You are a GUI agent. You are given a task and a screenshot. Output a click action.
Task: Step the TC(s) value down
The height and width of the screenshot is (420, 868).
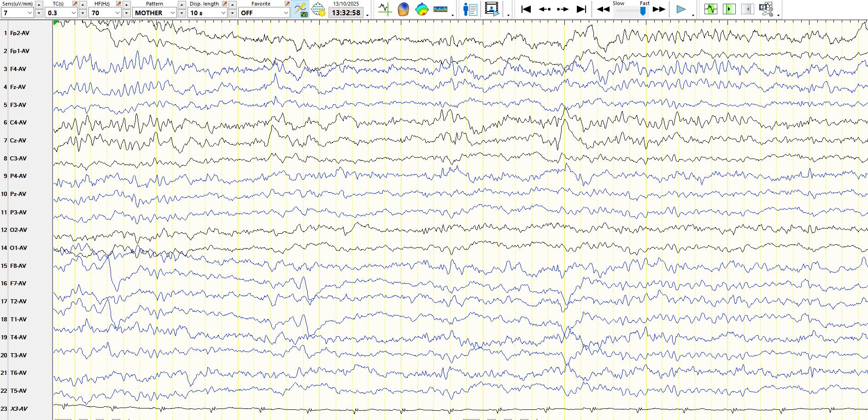coord(83,13)
